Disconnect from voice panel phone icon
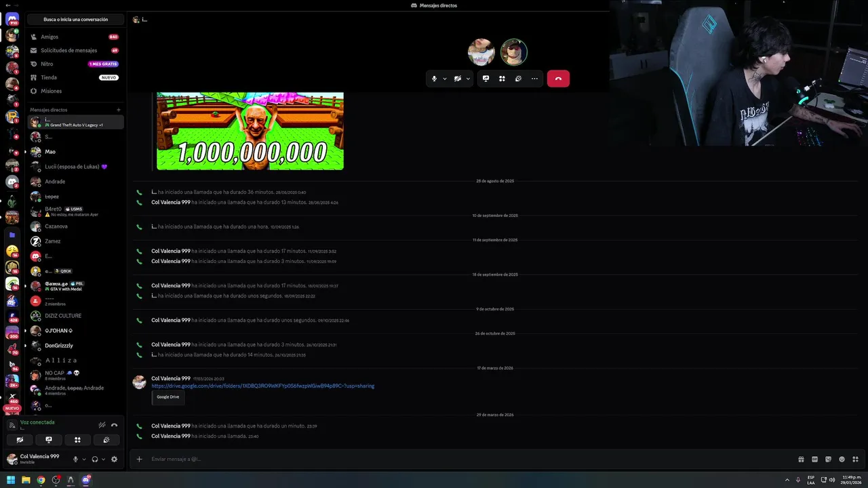This screenshot has height=488, width=868. [114, 425]
